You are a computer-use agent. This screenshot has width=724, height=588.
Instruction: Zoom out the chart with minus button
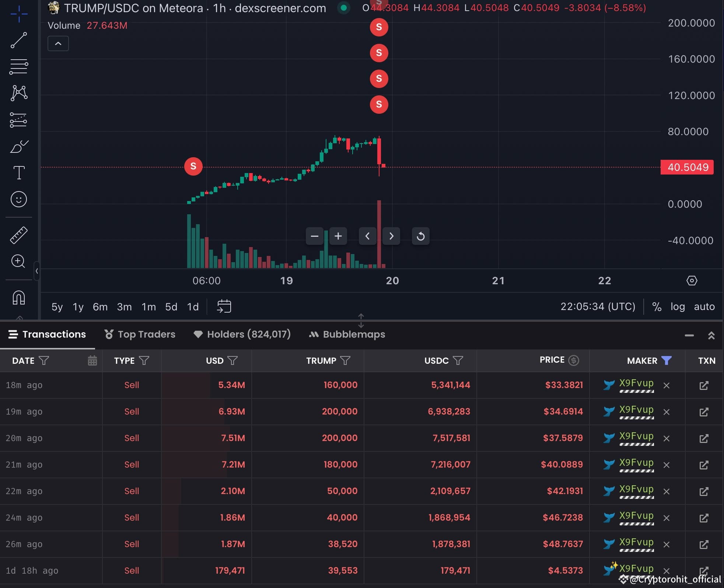tap(314, 236)
